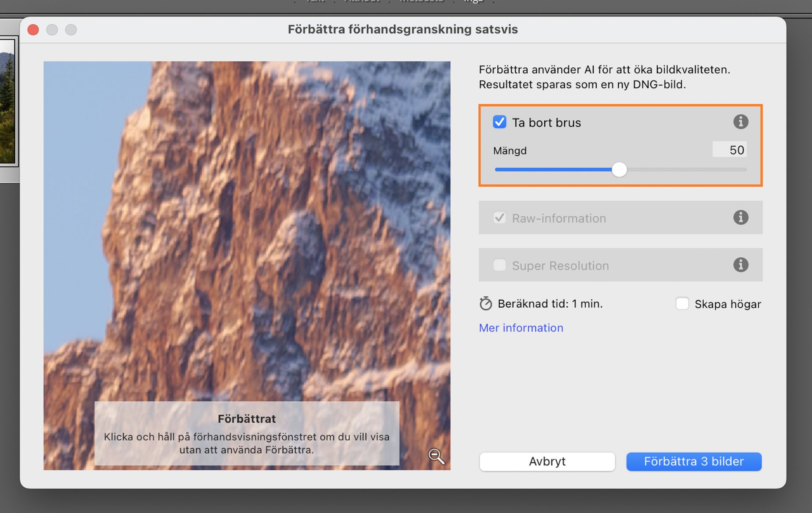The image size is (812, 513).
Task: Click Förbättra 3 bilder to start enhancing
Action: pyautogui.click(x=694, y=461)
